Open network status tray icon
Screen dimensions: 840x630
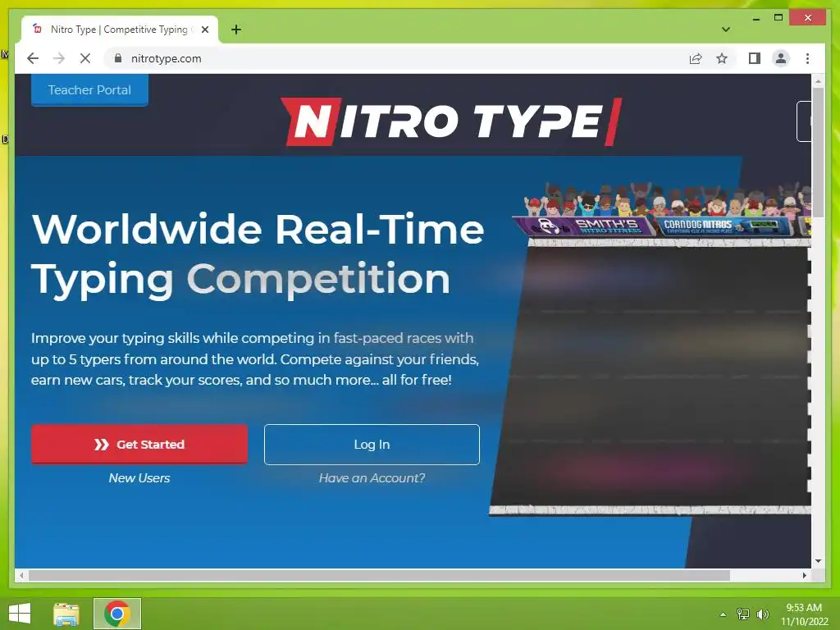[743, 614]
